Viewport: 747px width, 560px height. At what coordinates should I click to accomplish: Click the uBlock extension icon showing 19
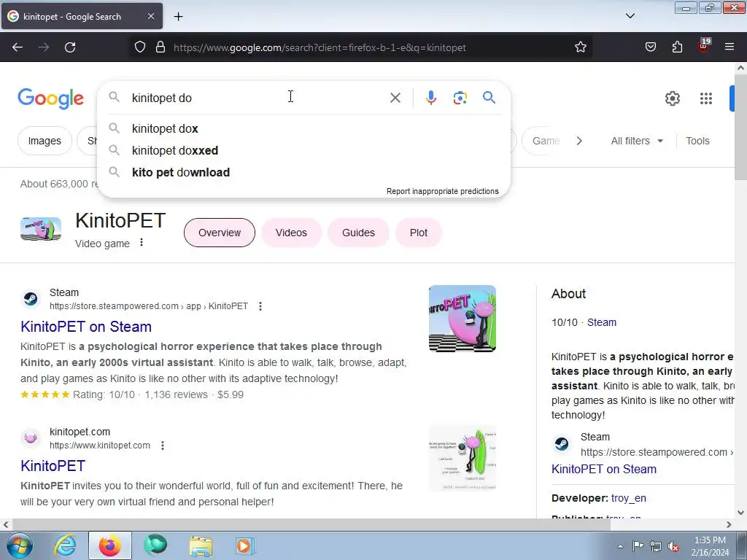(704, 46)
